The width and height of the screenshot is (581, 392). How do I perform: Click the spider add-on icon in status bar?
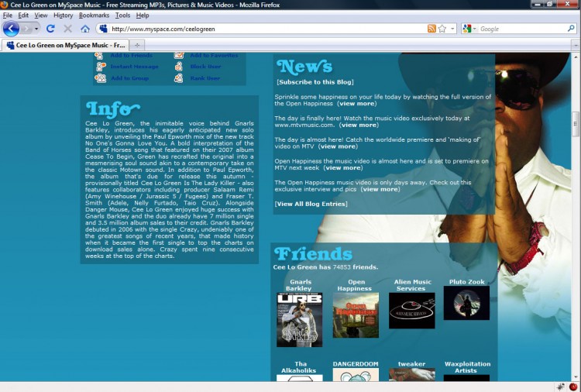pyautogui.click(x=561, y=387)
